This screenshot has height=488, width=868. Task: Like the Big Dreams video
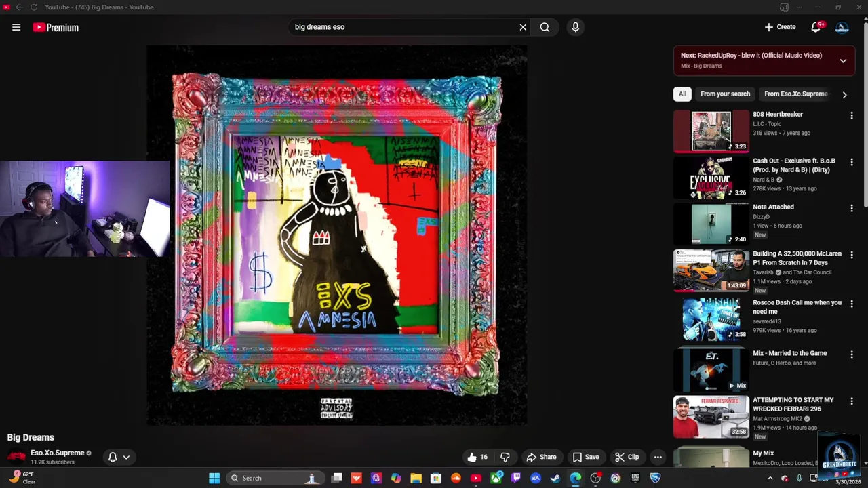tap(478, 457)
